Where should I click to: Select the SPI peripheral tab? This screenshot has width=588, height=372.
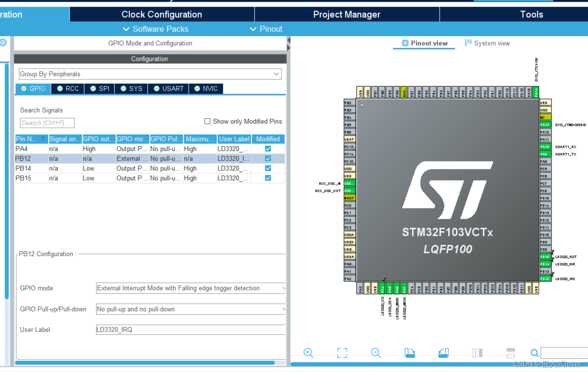[100, 89]
